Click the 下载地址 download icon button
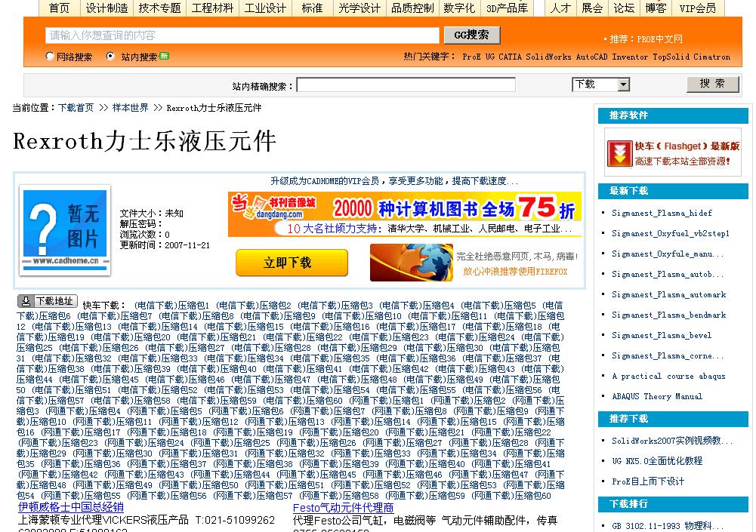Screen dimensions: 756x532 click(x=48, y=301)
